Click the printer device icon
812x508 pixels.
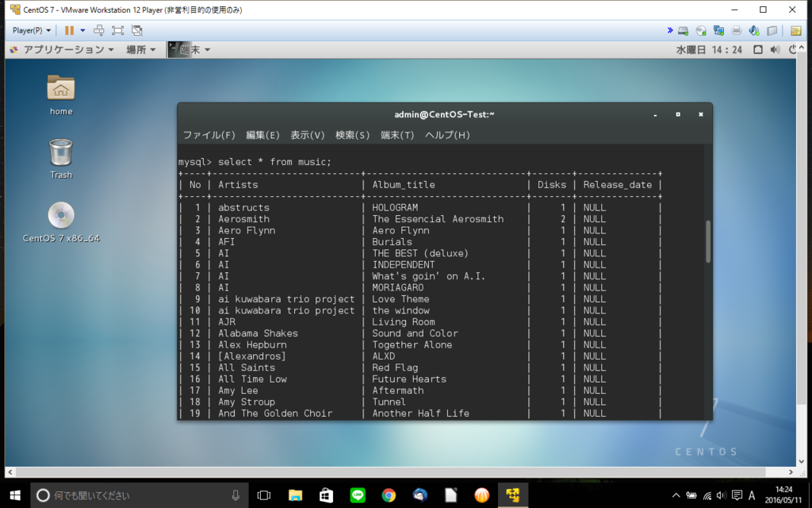tap(737, 31)
